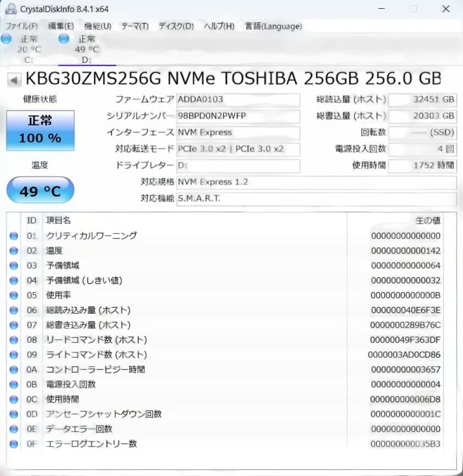Open the 言語(Language) menu
Screen dimensions: 463x476
[x=273, y=26]
